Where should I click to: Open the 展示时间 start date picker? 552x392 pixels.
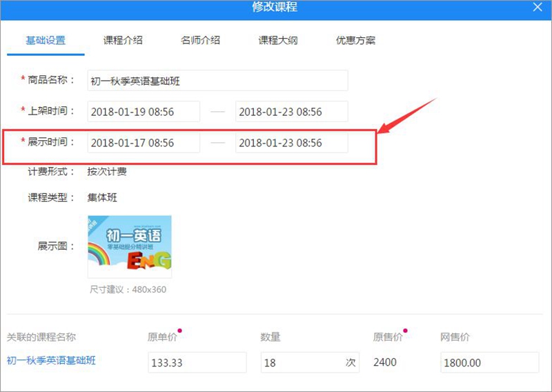click(144, 143)
